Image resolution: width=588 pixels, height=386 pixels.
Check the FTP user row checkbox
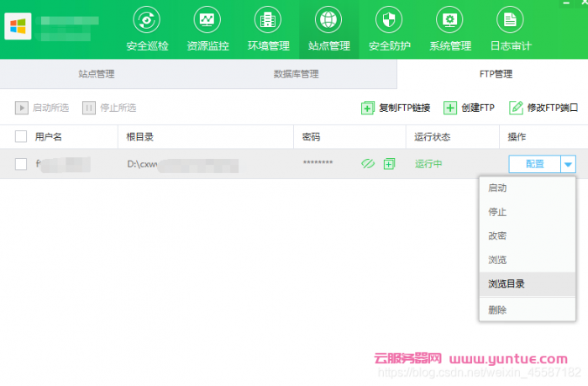21,164
